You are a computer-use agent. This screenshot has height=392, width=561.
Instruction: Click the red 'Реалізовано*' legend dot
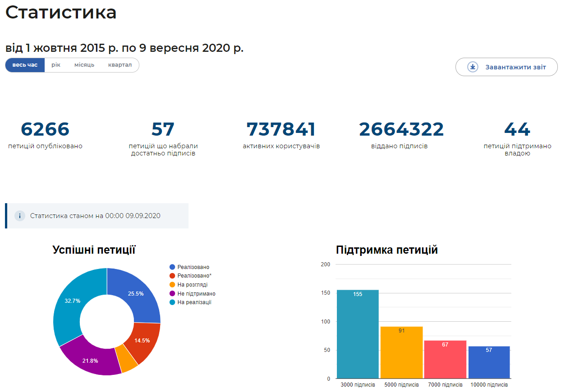tap(172, 276)
